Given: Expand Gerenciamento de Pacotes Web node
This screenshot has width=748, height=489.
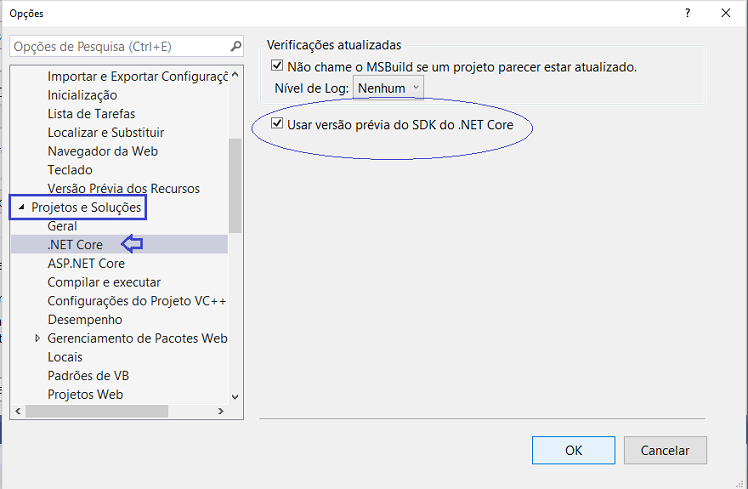Looking at the screenshot, I should [x=38, y=338].
